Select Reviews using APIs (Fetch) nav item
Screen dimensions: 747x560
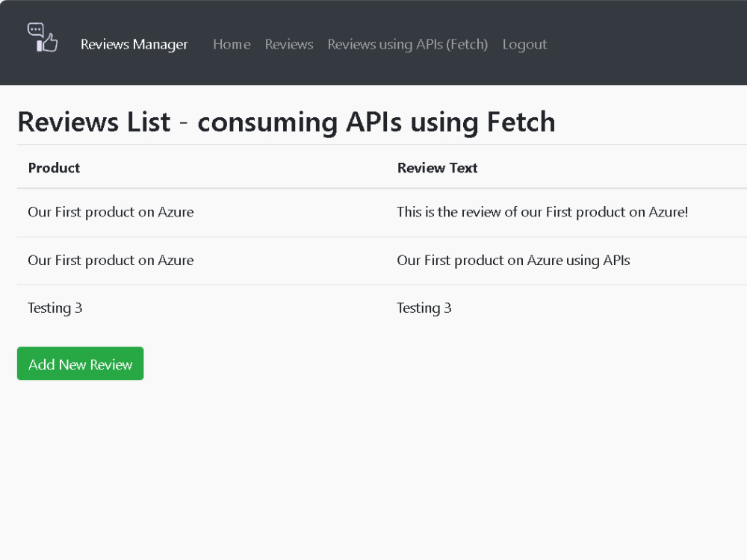click(x=407, y=44)
